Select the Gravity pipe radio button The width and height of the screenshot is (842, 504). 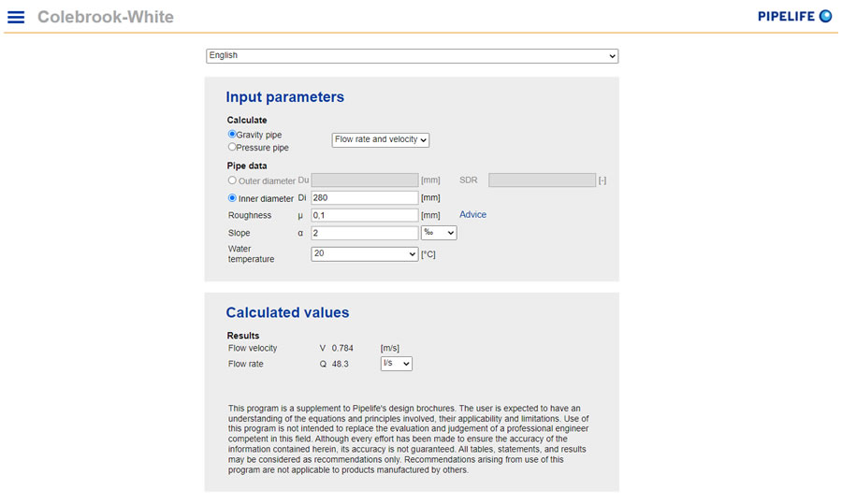coord(232,135)
